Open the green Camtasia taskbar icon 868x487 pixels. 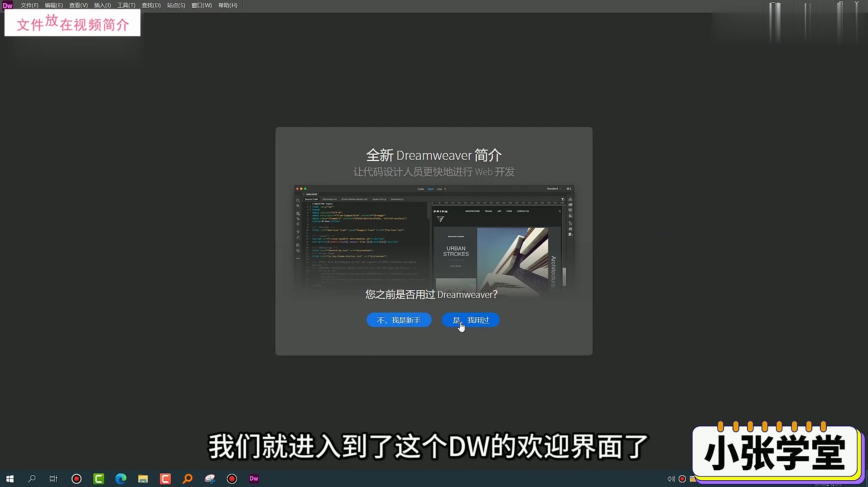[x=99, y=478]
